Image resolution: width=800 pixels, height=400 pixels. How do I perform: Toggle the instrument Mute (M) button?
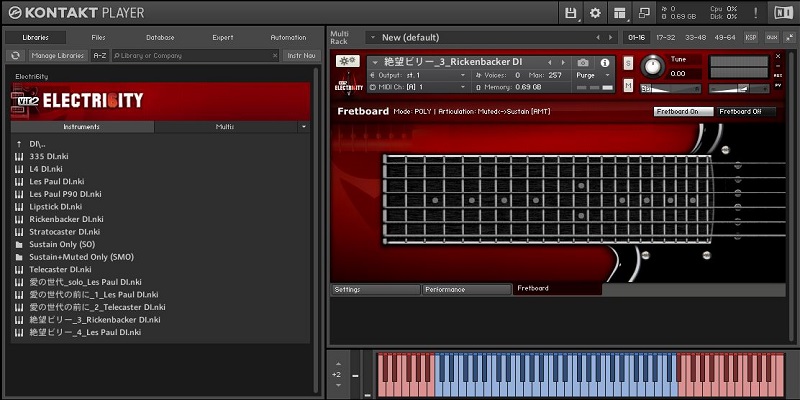point(628,86)
